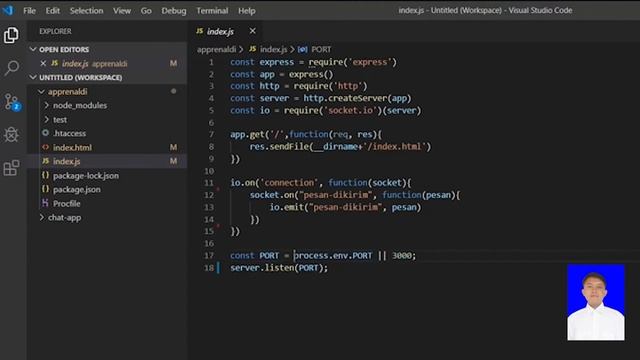Click the PORT symbol icon in breadcrumb
This screenshot has width=640, height=360.
[x=302, y=49]
